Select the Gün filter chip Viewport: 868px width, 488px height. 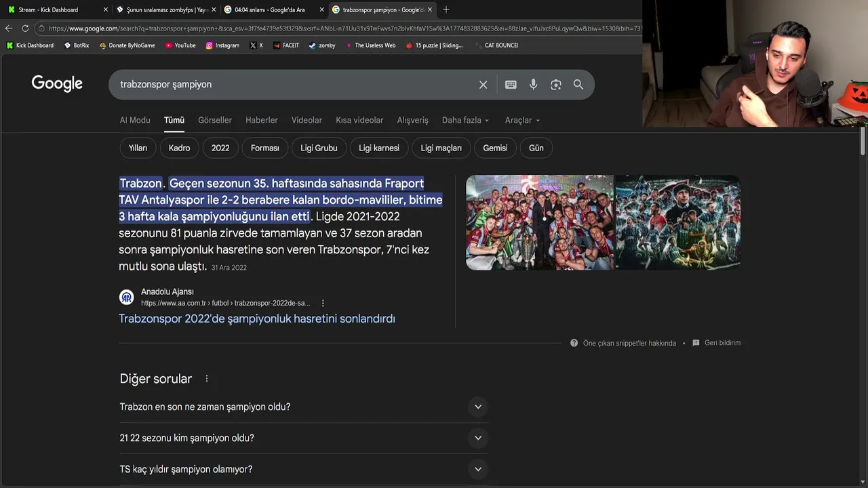pos(536,148)
